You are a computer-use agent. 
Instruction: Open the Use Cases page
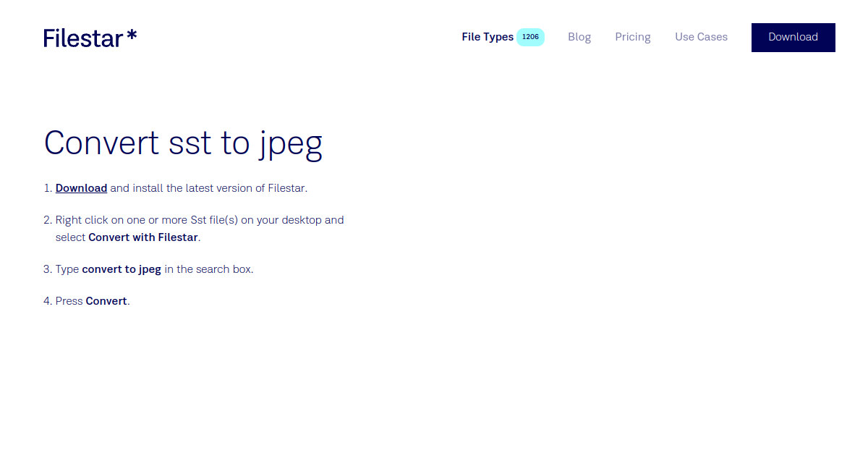tap(701, 37)
